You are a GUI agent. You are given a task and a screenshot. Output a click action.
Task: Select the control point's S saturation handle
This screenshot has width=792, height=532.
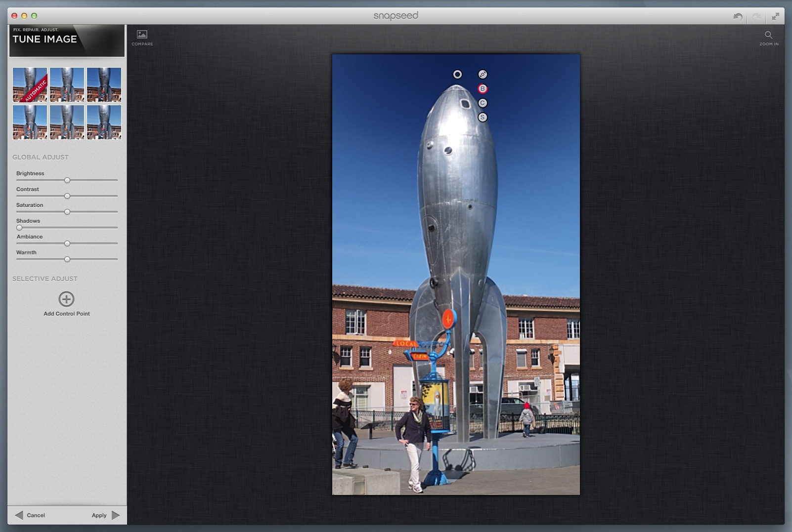(x=483, y=118)
